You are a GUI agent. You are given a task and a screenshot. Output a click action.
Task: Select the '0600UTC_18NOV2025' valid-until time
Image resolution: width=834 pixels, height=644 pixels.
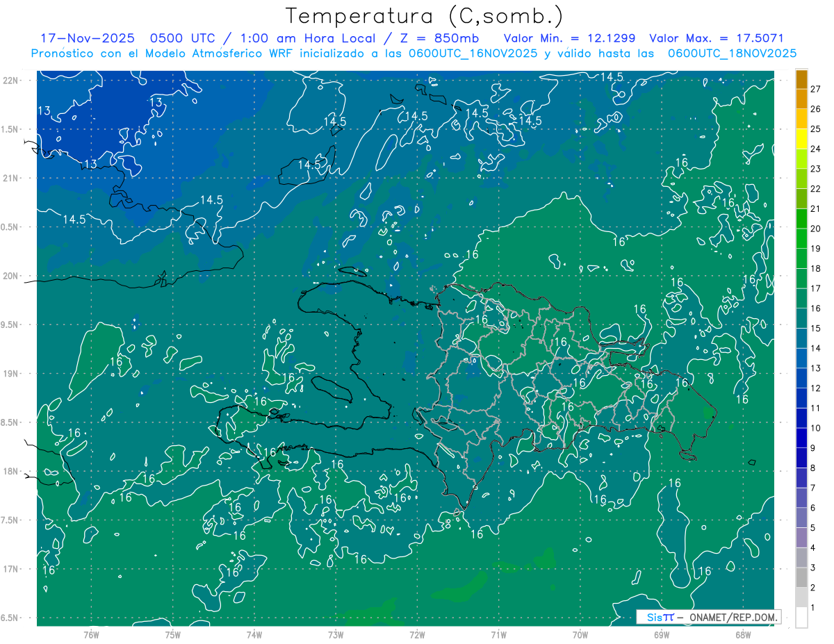point(732,53)
